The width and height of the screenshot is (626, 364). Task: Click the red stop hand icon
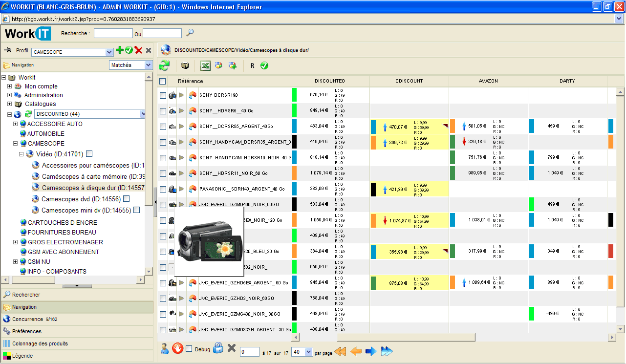coord(178,348)
